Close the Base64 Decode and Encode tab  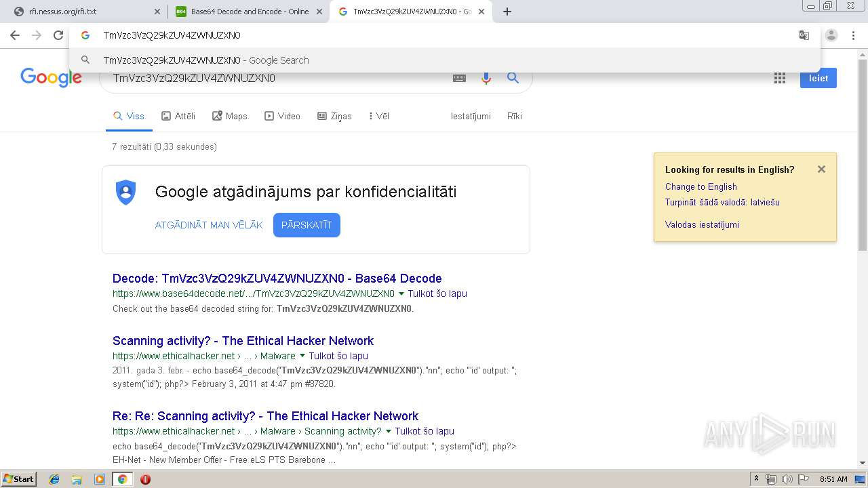coord(319,12)
